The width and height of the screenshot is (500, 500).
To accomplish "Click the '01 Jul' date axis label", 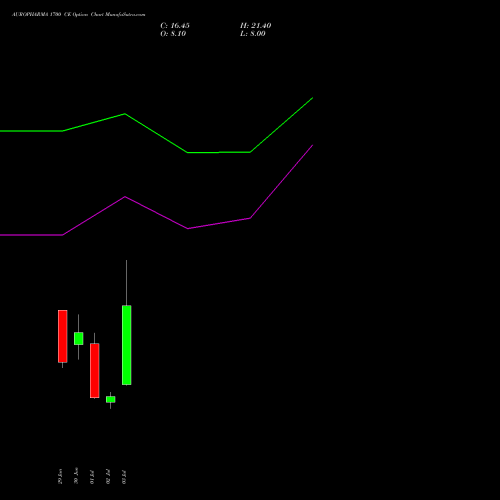I will tap(92, 477).
